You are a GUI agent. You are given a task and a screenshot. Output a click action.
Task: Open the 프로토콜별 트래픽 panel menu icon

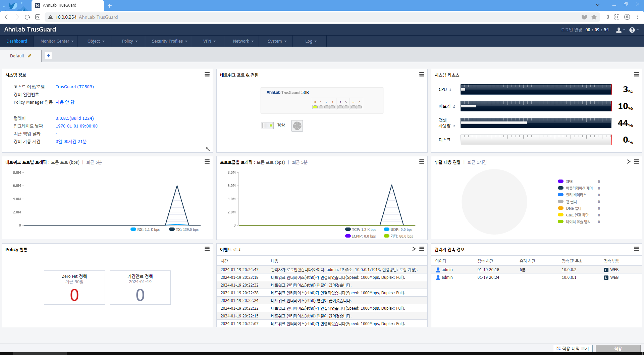422,162
